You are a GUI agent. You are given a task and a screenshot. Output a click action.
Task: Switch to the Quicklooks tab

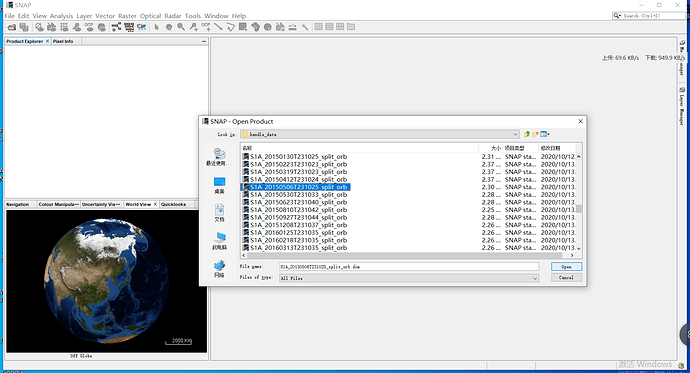coord(173,205)
